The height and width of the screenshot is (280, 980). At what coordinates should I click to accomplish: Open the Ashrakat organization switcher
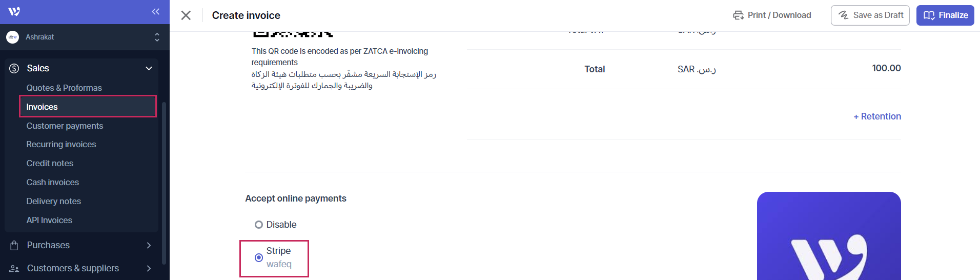click(157, 37)
